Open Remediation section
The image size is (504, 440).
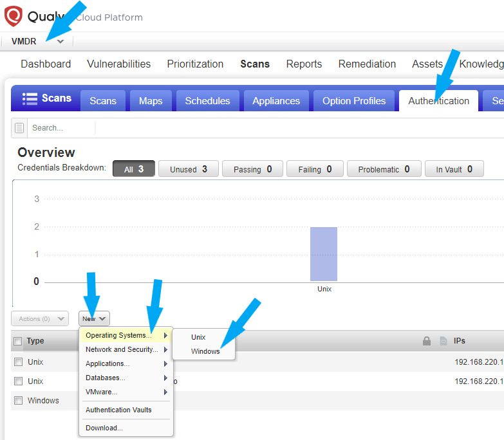tap(367, 64)
